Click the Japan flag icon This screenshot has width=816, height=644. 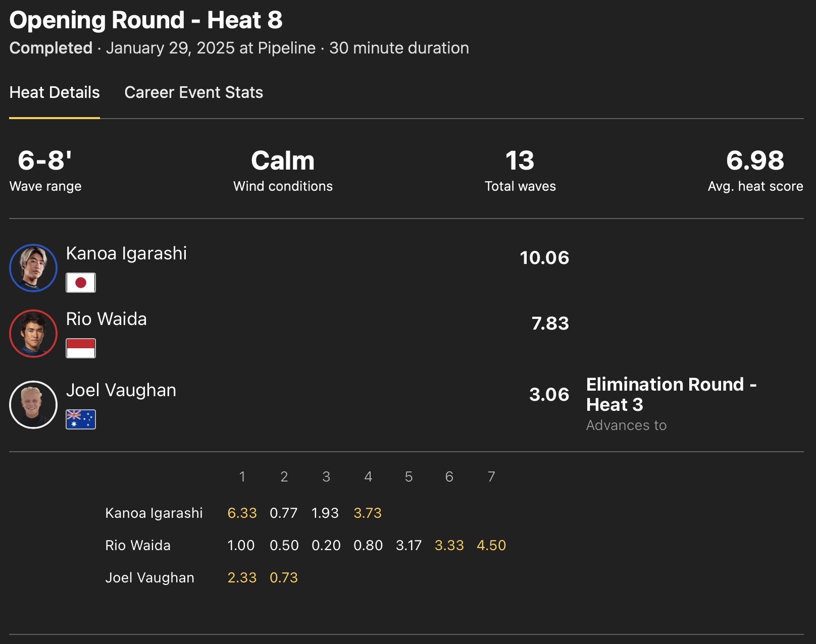[81, 283]
